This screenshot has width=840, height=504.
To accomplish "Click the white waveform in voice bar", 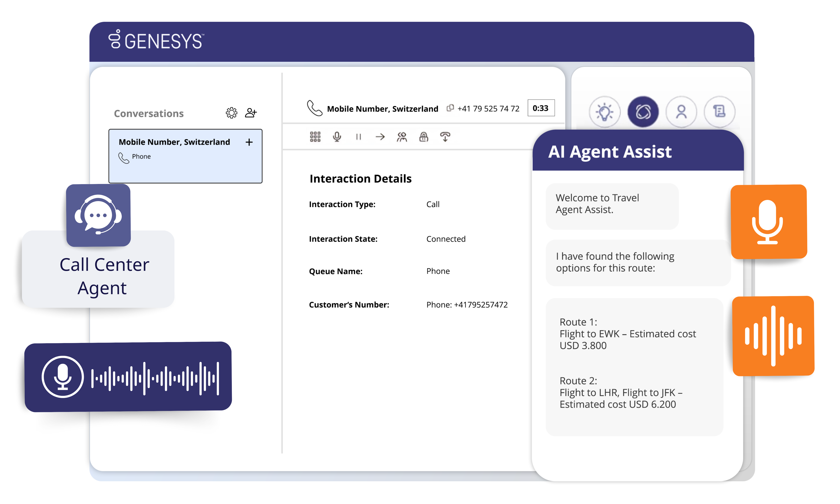I will 155,378.
